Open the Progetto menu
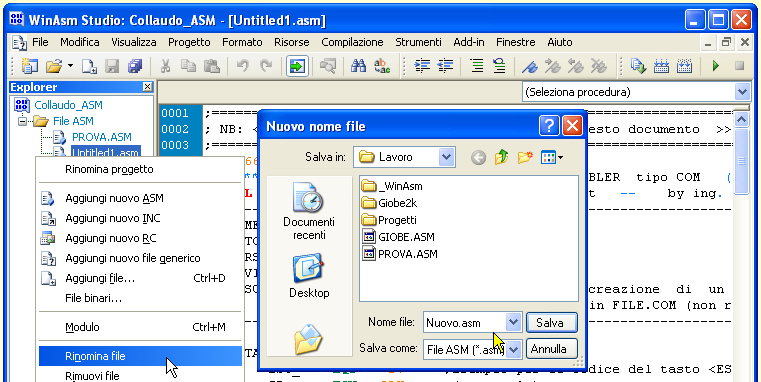Viewport: 761px width, 382px height. click(x=189, y=42)
